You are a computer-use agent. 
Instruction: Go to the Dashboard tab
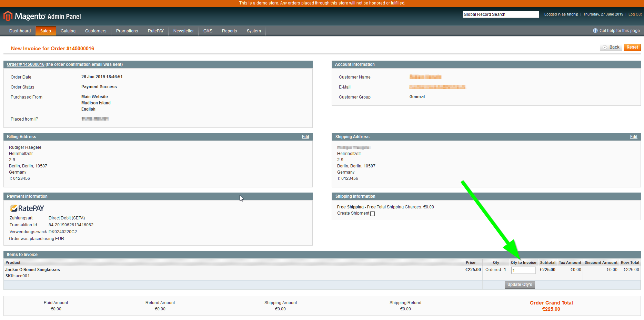[x=20, y=31]
